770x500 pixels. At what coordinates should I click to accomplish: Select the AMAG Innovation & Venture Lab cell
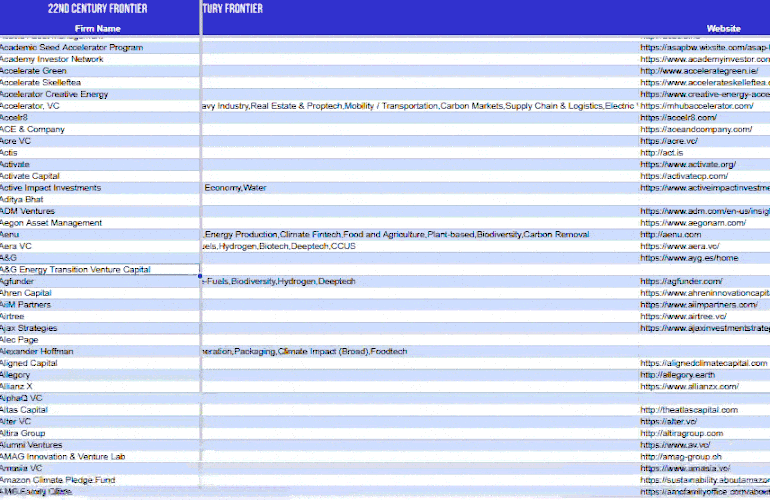(x=100, y=457)
